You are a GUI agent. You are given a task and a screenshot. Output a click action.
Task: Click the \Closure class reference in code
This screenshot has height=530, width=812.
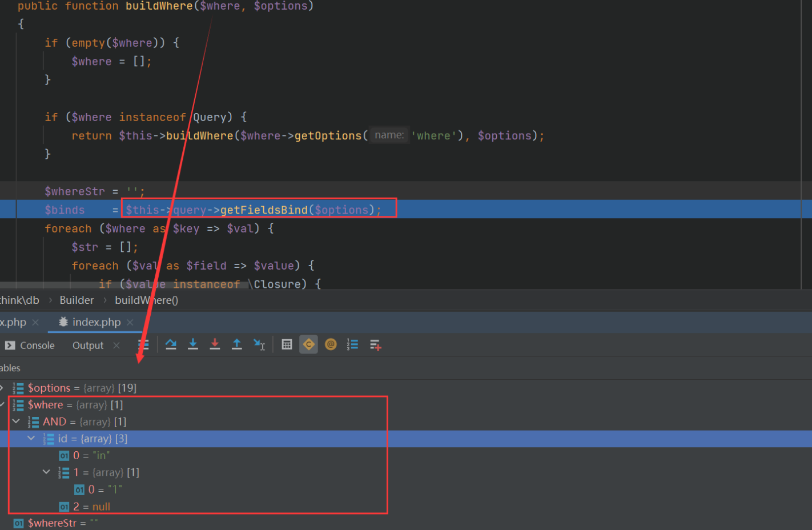point(274,284)
